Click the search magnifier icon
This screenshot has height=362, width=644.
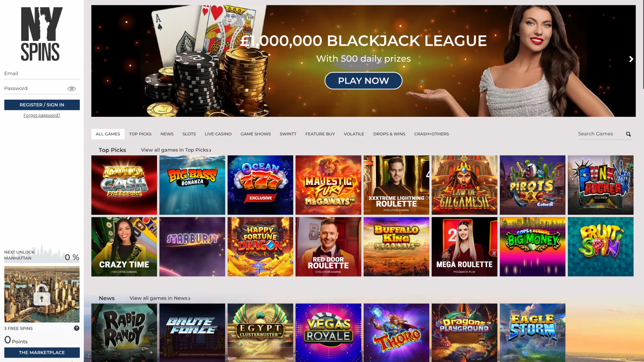coord(628,134)
